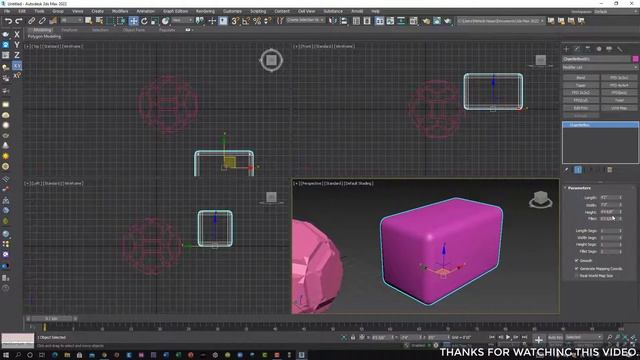Open the Rendering menu
Image resolution: width=640 pixels, height=360 pixels.
click(205, 11)
